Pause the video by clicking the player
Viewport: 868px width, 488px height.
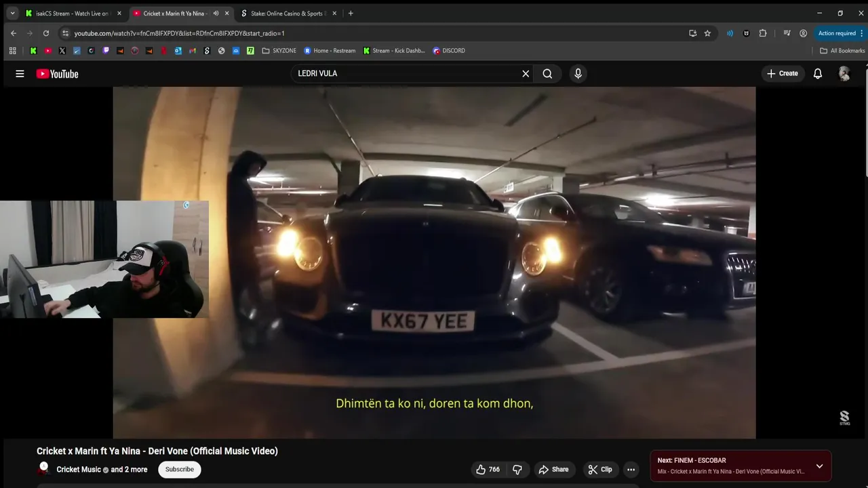point(434,262)
